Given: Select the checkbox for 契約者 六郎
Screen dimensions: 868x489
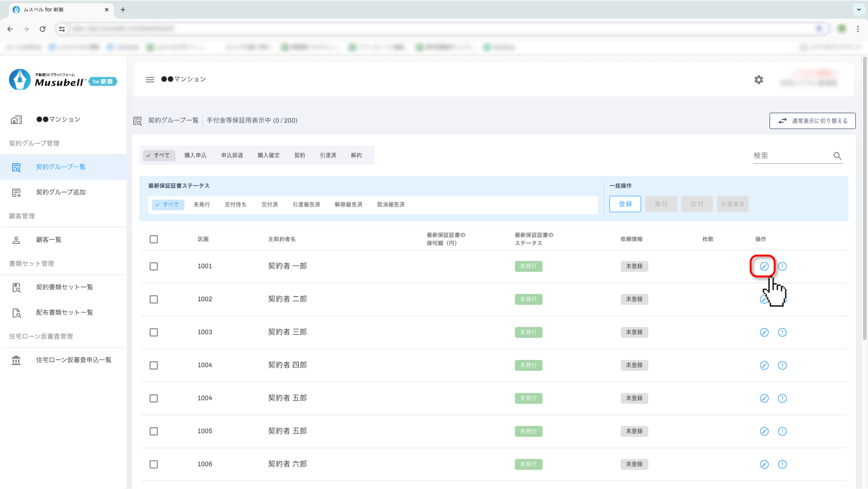Looking at the screenshot, I should click(x=154, y=464).
